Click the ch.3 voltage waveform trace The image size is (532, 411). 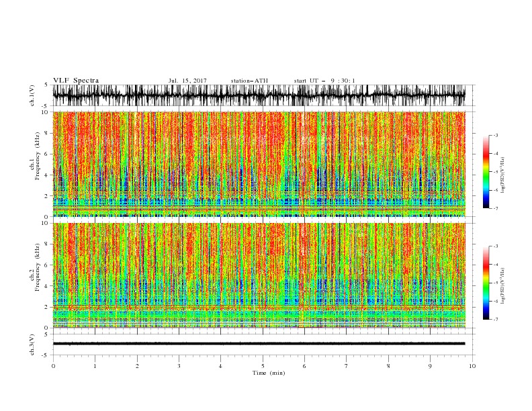pyautogui.click(x=259, y=344)
